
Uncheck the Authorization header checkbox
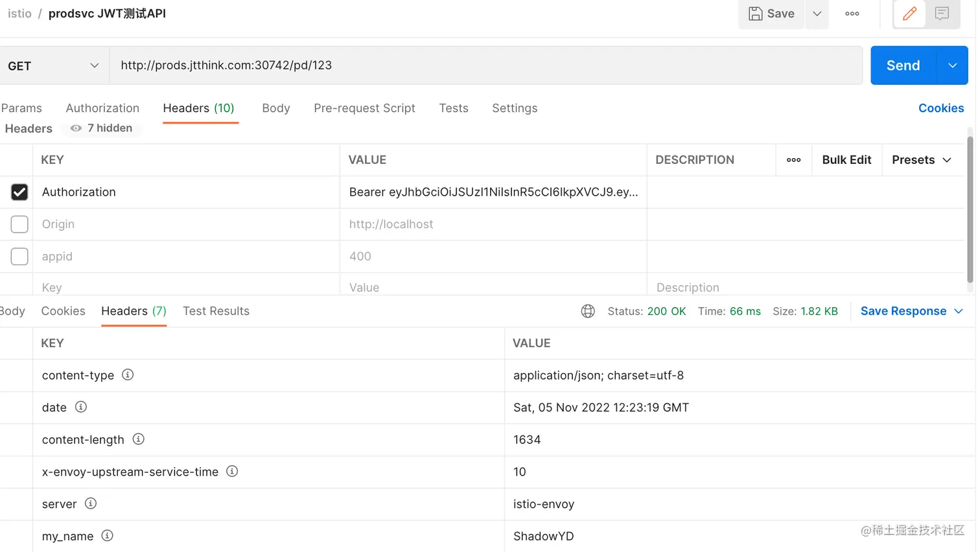19,192
